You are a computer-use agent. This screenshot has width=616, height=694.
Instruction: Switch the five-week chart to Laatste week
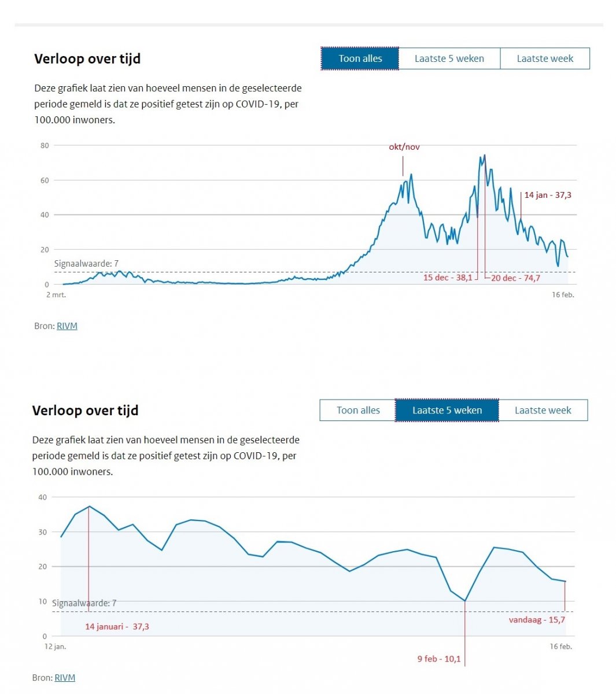(543, 410)
